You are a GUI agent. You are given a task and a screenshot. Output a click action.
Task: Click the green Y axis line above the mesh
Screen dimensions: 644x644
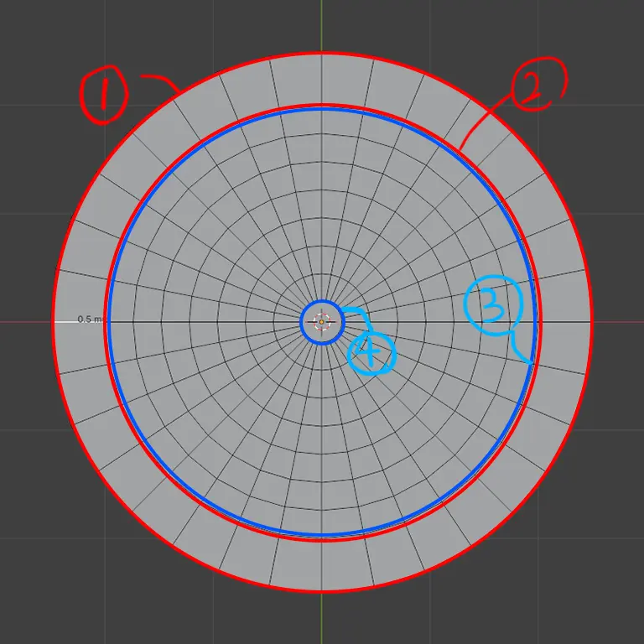(x=322, y=25)
